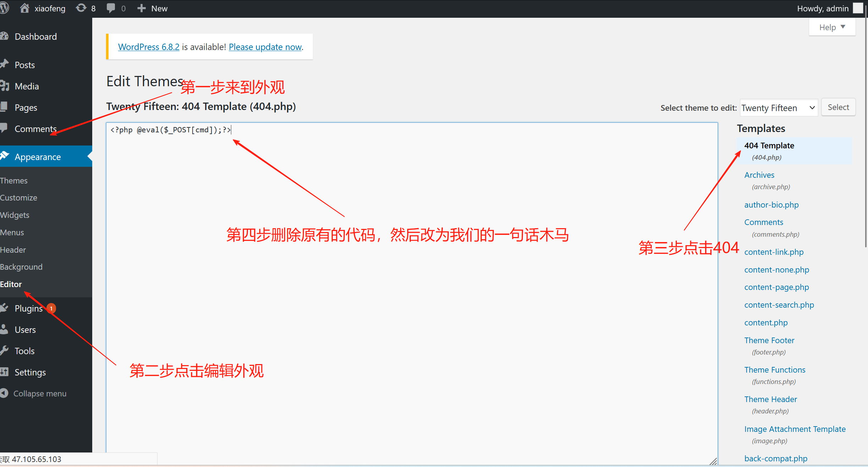Click the admin avatar in top bar

[x=858, y=8]
